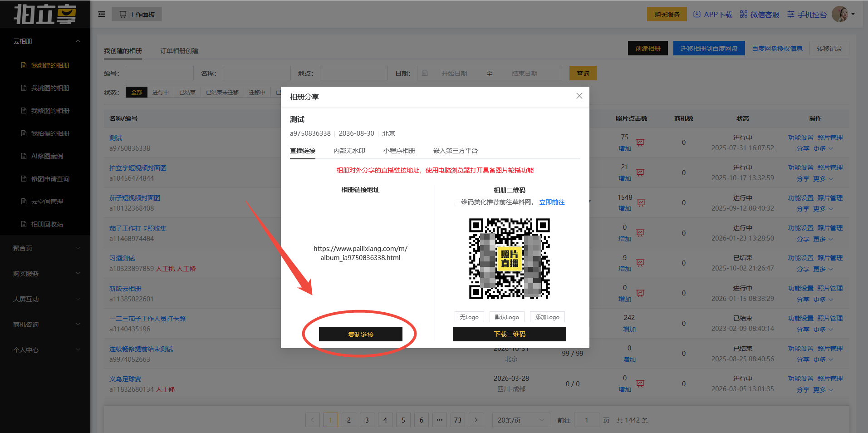Switch to the 内部无水印 tab
Image resolution: width=868 pixels, height=433 pixels.
pos(349,151)
